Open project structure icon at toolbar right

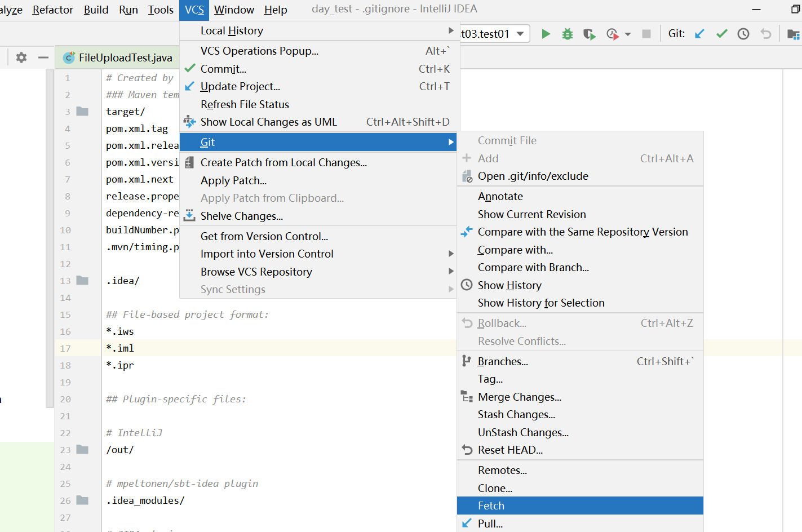(x=793, y=34)
